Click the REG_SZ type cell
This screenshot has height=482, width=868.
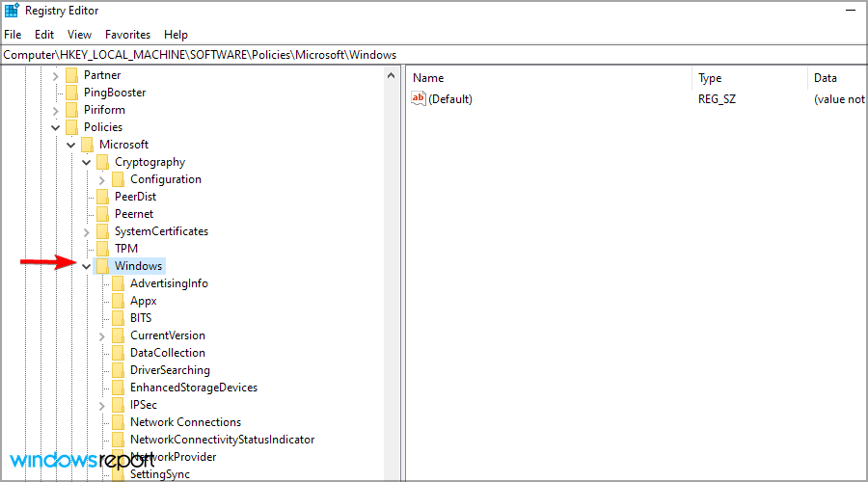(717, 99)
